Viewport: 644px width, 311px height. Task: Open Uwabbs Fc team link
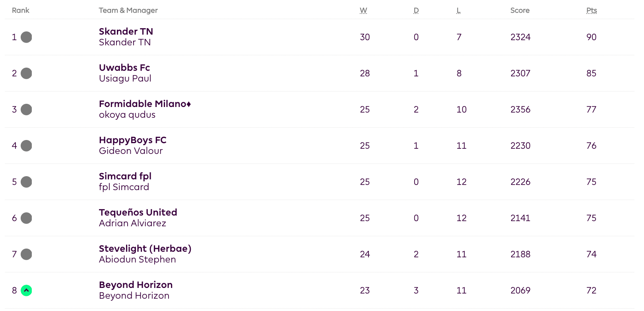124,68
